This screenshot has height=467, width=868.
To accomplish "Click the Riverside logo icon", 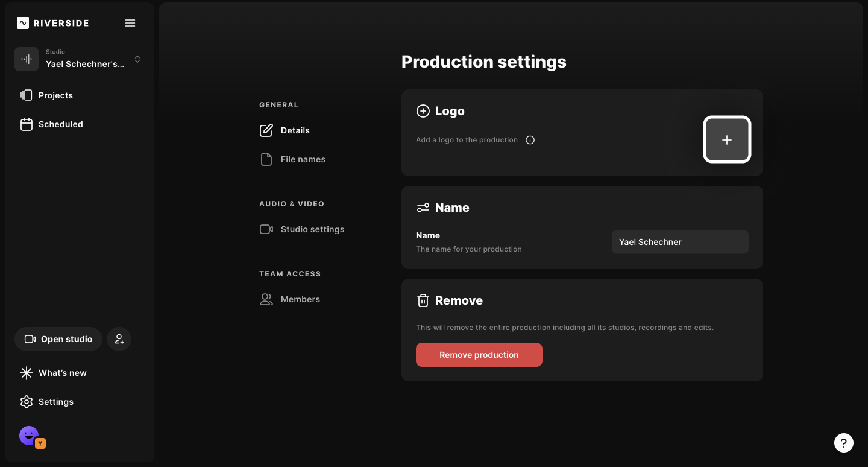I will click(x=23, y=23).
